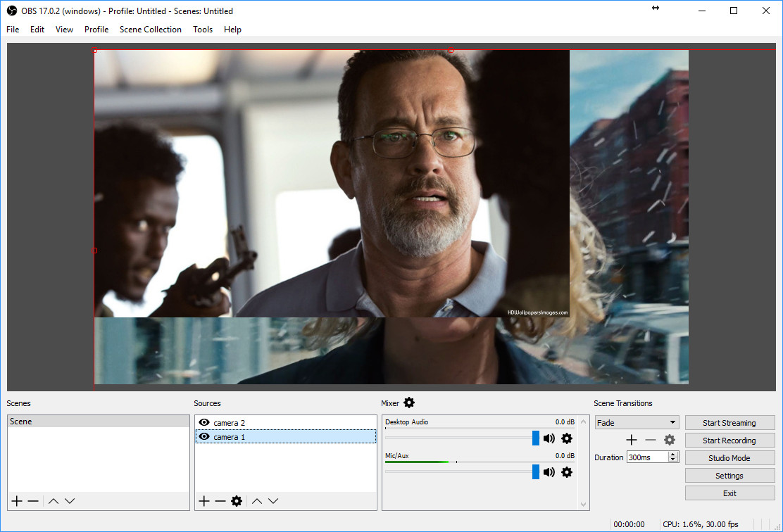Mute the Mic/Aux speaker icon
The height and width of the screenshot is (532, 783).
[549, 472]
